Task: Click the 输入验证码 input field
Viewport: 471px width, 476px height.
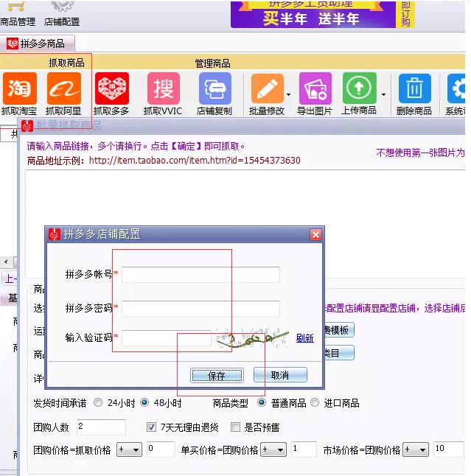Action: [x=167, y=338]
